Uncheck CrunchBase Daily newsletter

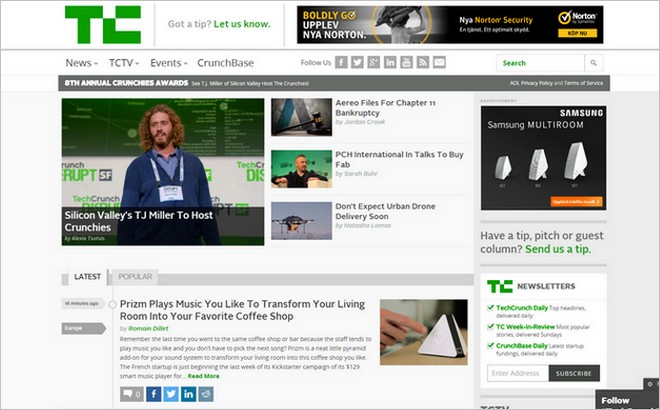(x=490, y=346)
